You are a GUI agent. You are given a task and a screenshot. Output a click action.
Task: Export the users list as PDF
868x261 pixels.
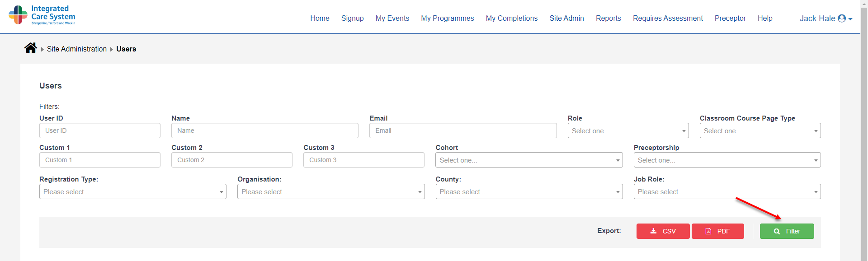coord(717,231)
